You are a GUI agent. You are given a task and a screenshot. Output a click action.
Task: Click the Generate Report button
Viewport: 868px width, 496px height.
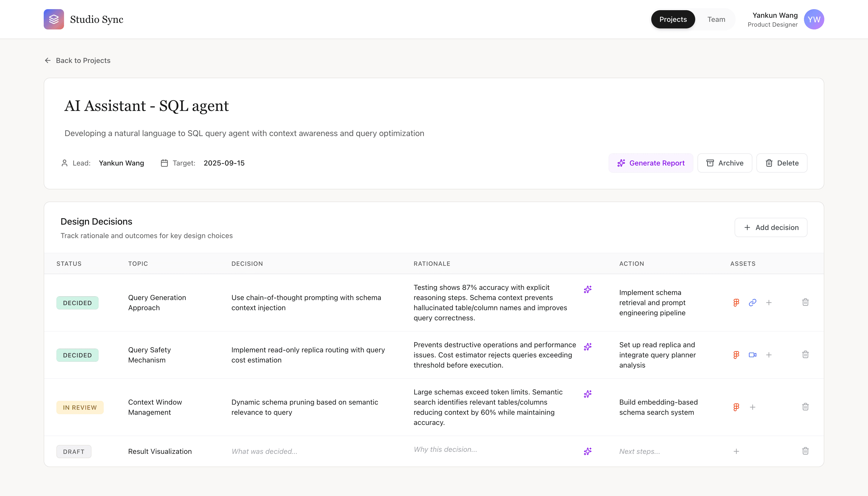coord(650,163)
